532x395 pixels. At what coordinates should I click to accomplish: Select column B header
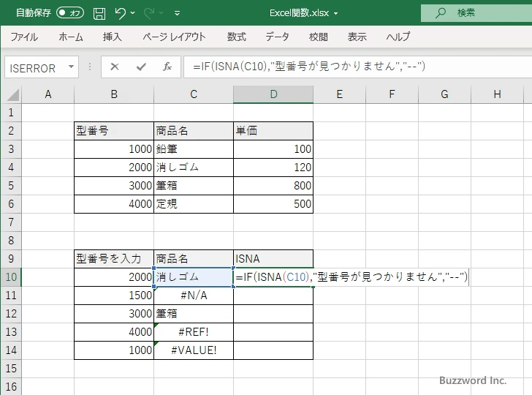(x=114, y=94)
